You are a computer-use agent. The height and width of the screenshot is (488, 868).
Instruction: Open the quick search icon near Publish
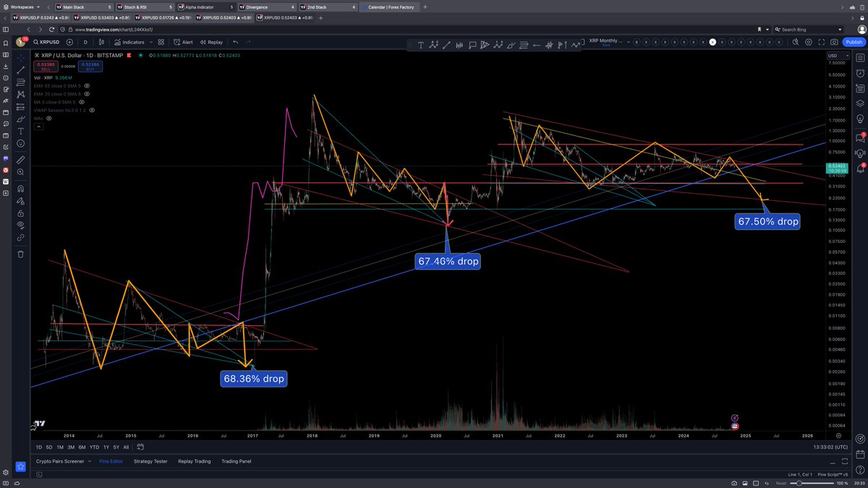(x=796, y=42)
